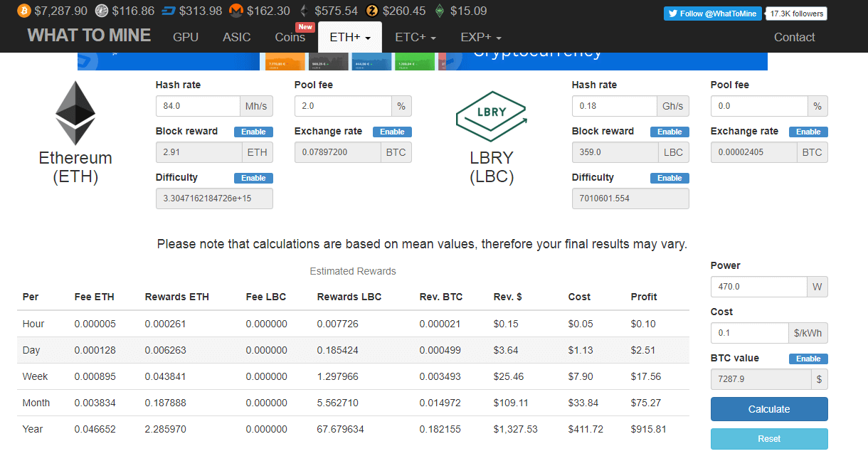Click the LBRY pool fee input field

pos(759,106)
